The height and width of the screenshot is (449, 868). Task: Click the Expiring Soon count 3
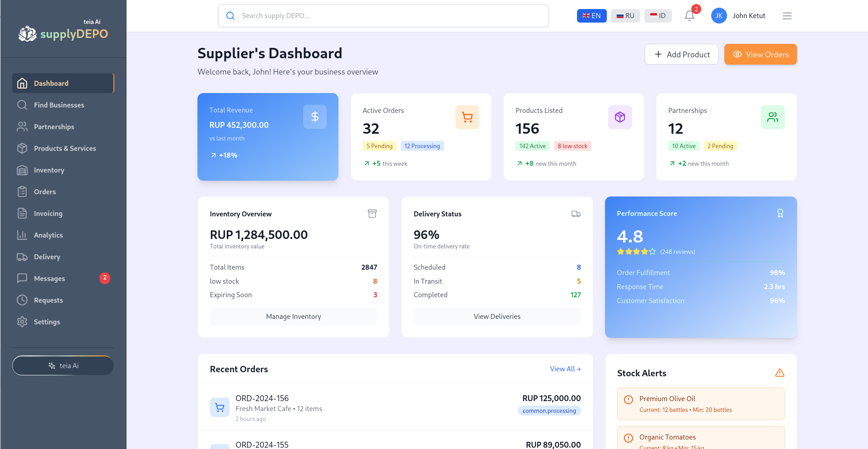tap(375, 295)
